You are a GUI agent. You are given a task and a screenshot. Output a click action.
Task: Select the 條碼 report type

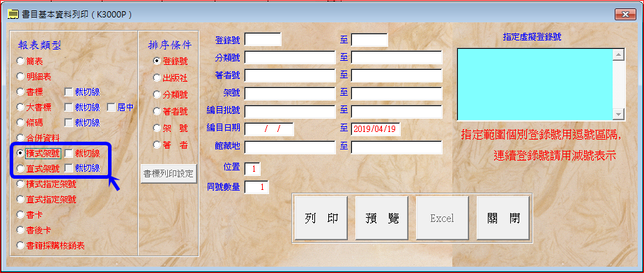pyautogui.click(x=20, y=122)
